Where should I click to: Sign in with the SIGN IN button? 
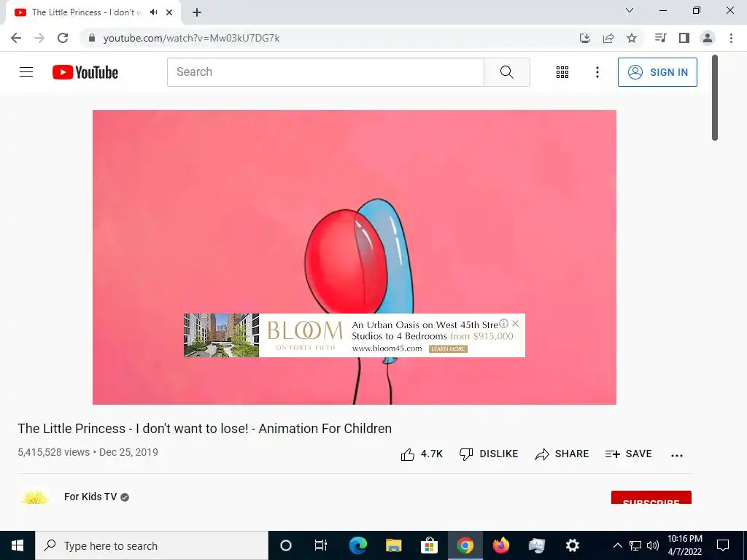pos(657,72)
